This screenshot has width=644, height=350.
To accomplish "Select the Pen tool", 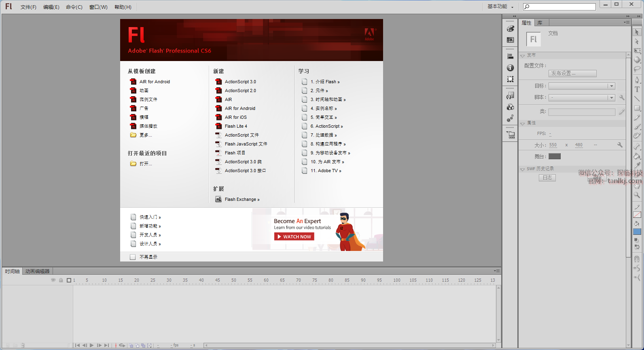I will (637, 80).
